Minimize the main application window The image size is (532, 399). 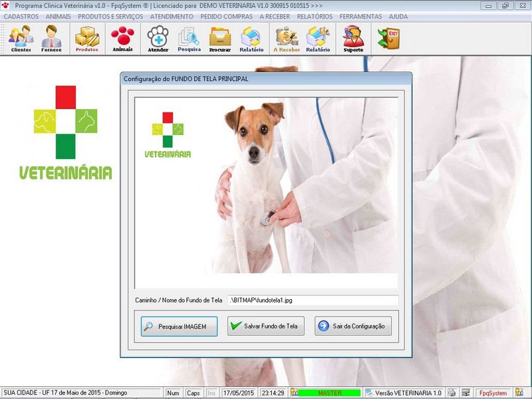[x=489, y=5]
